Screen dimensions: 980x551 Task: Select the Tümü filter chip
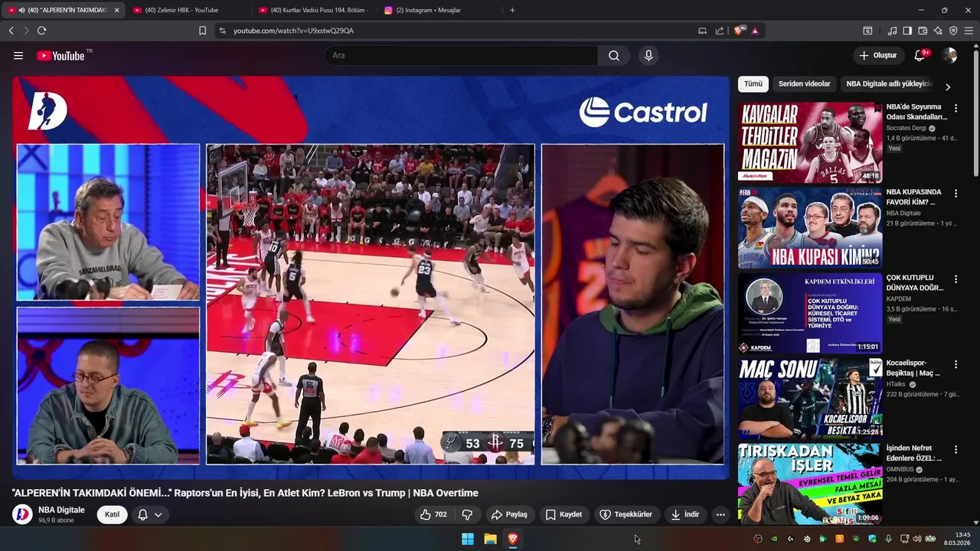pos(753,84)
